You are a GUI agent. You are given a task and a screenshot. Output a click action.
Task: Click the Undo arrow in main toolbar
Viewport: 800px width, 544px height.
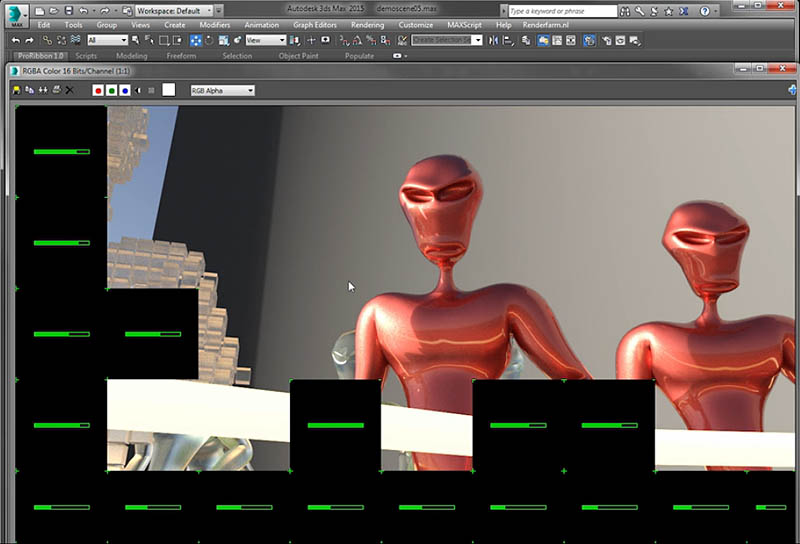coord(16,40)
